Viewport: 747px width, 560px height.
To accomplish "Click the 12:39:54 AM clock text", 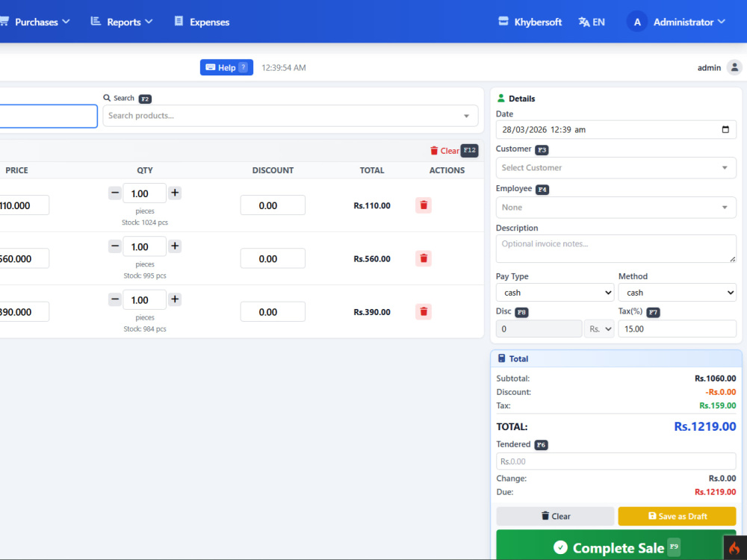I will point(283,68).
